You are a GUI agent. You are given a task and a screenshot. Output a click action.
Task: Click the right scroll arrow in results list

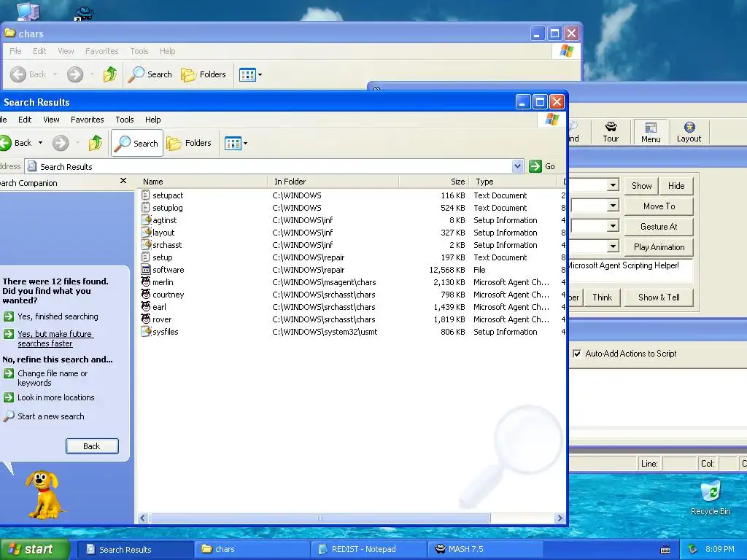[x=560, y=518]
